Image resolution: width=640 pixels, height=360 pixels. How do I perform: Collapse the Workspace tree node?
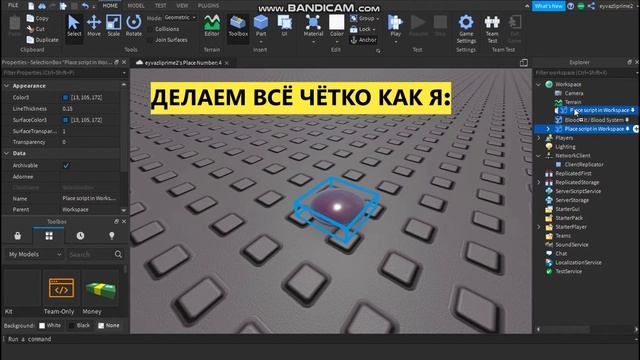538,84
